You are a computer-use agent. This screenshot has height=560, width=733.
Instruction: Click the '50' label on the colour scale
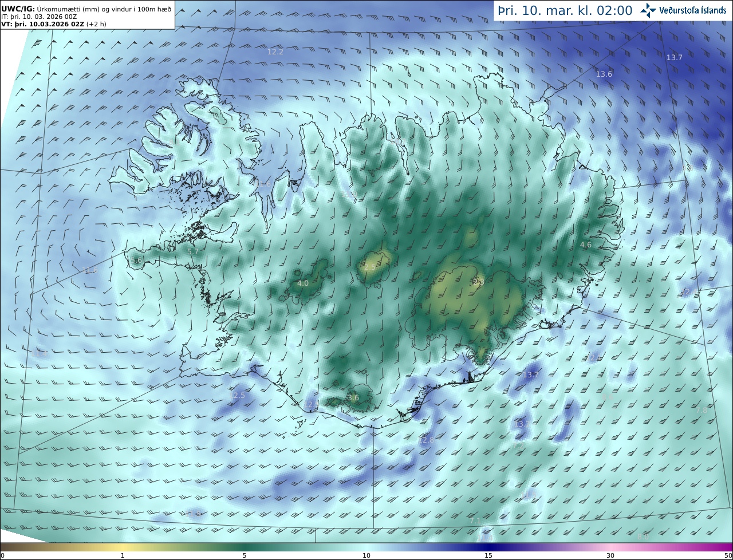coord(728,555)
